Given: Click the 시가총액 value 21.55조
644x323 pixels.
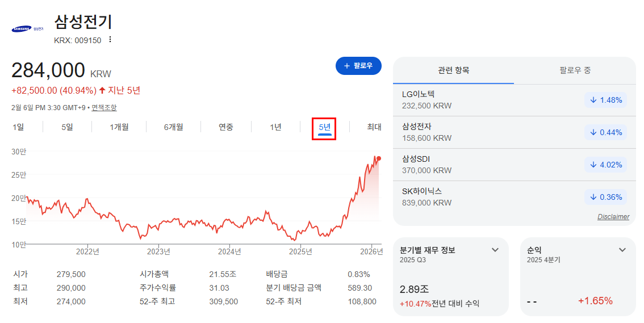Looking at the screenshot, I should tap(223, 274).
